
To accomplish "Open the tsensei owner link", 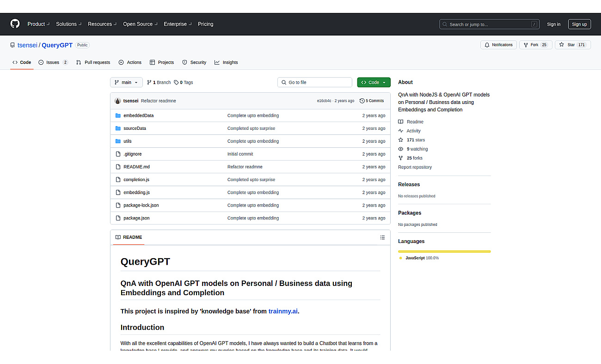I will pos(27,45).
